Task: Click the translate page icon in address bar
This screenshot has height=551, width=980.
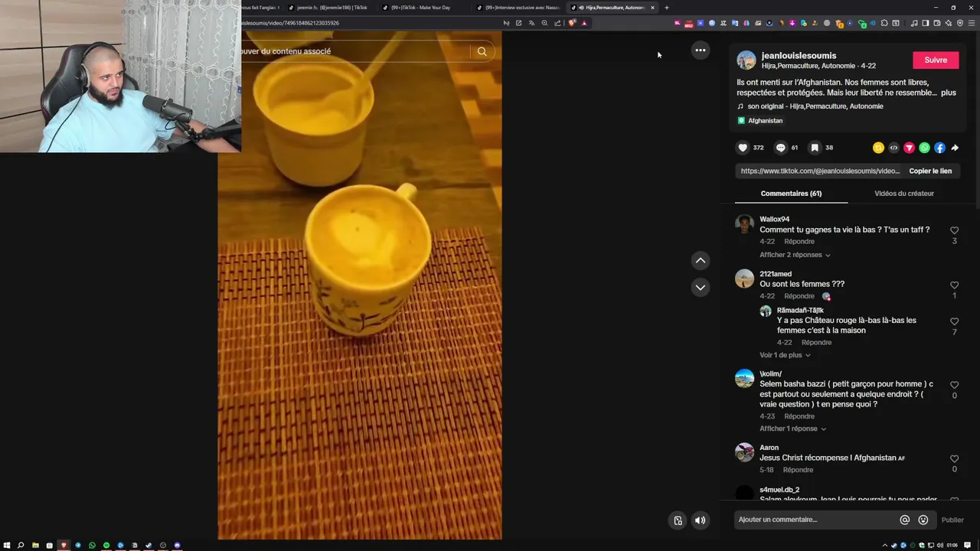Action: (531, 23)
